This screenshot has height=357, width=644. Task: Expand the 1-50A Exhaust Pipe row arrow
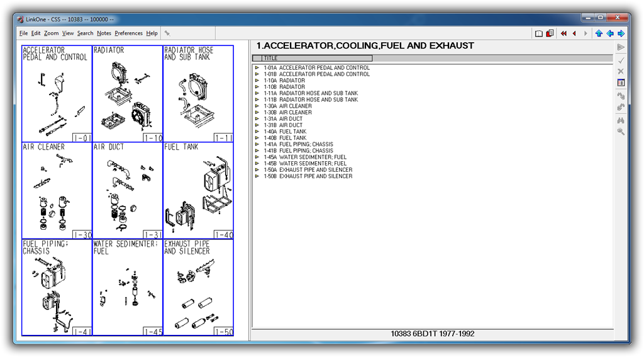click(257, 170)
